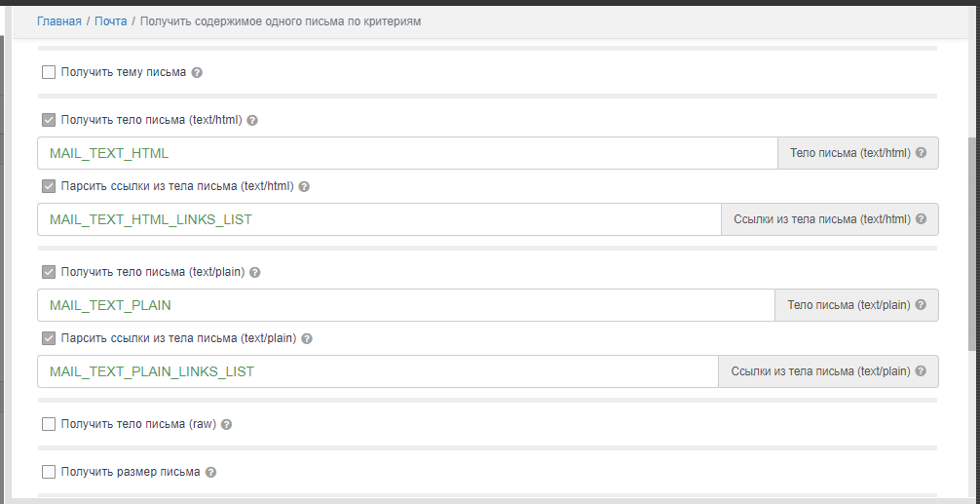This screenshot has height=504, width=980.
Task: Enable 'Получить тему письма' checkbox
Action: tap(49, 72)
